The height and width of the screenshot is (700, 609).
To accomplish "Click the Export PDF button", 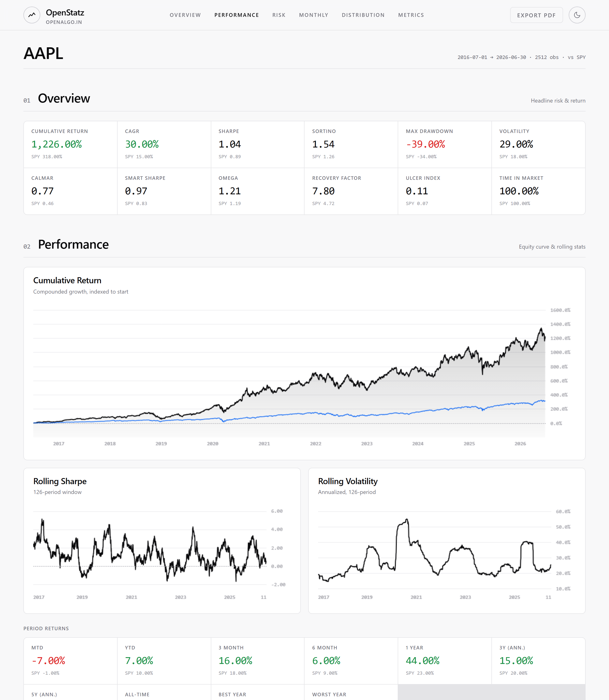I will [x=536, y=15].
